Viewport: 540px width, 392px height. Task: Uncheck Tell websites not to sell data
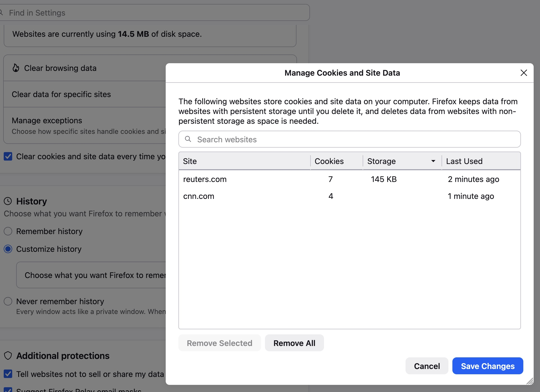tap(8, 374)
